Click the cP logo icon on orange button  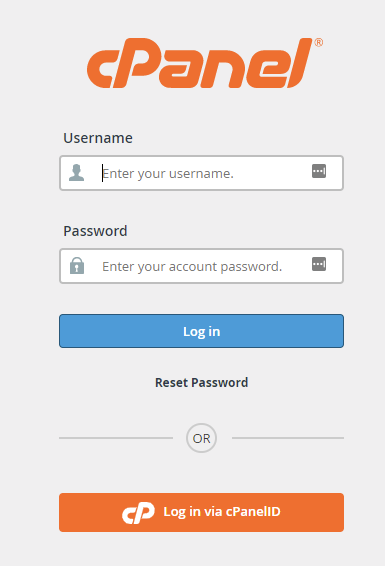(138, 512)
